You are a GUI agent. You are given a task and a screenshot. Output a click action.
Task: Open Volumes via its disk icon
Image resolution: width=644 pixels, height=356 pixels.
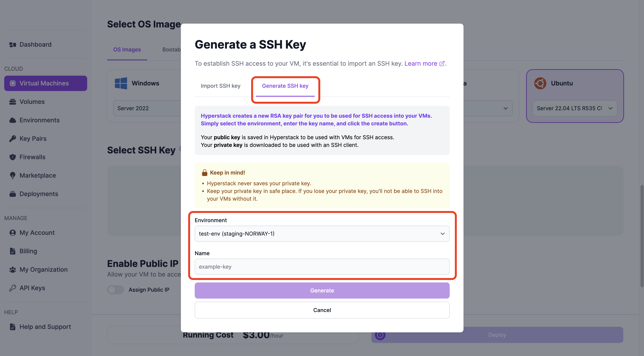click(12, 102)
